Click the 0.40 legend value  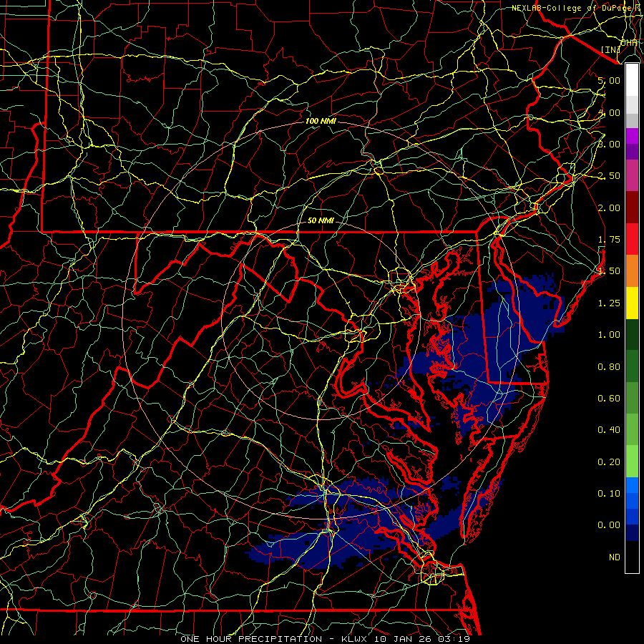[609, 430]
